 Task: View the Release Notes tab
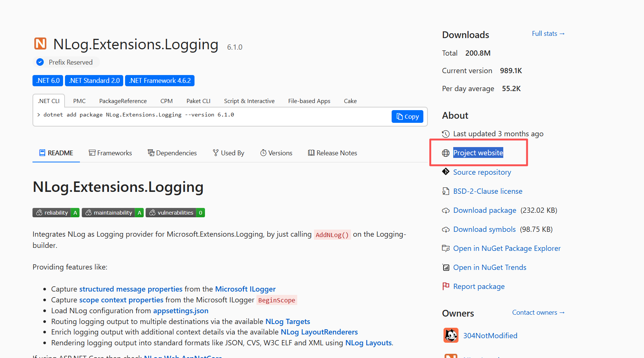coord(332,153)
